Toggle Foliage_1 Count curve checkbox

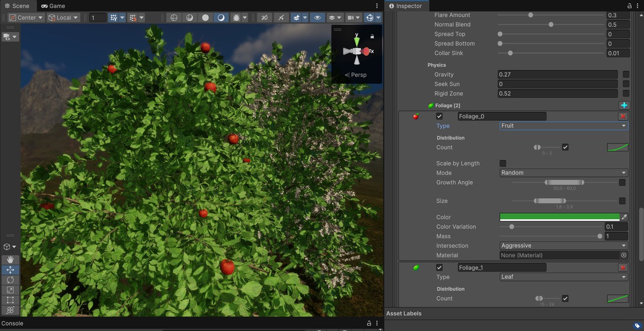(x=565, y=298)
